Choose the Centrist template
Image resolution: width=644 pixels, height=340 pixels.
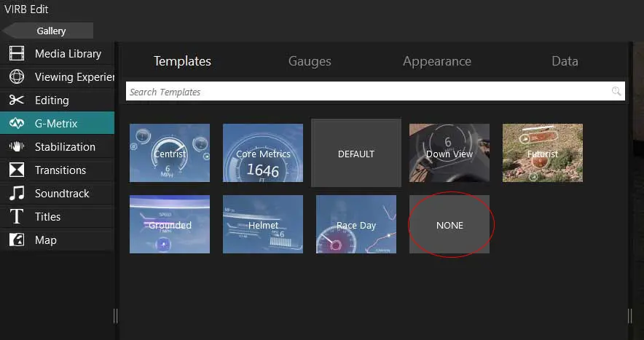[170, 153]
